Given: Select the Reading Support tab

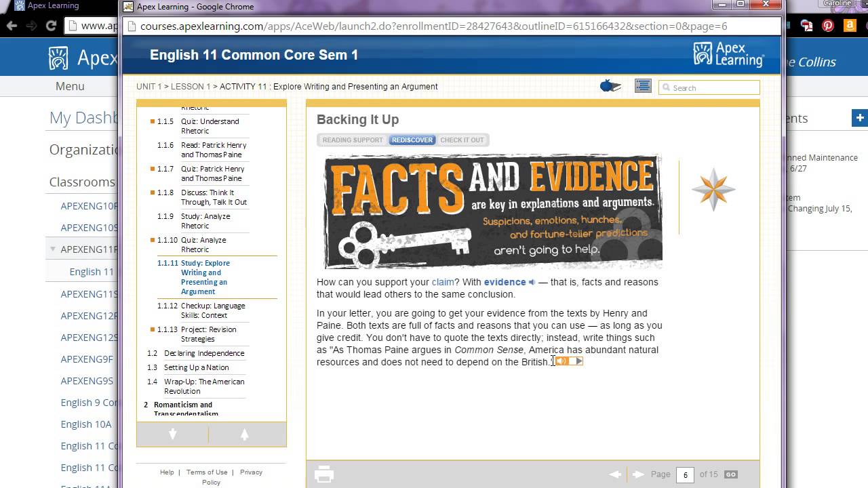Looking at the screenshot, I should 353,140.
